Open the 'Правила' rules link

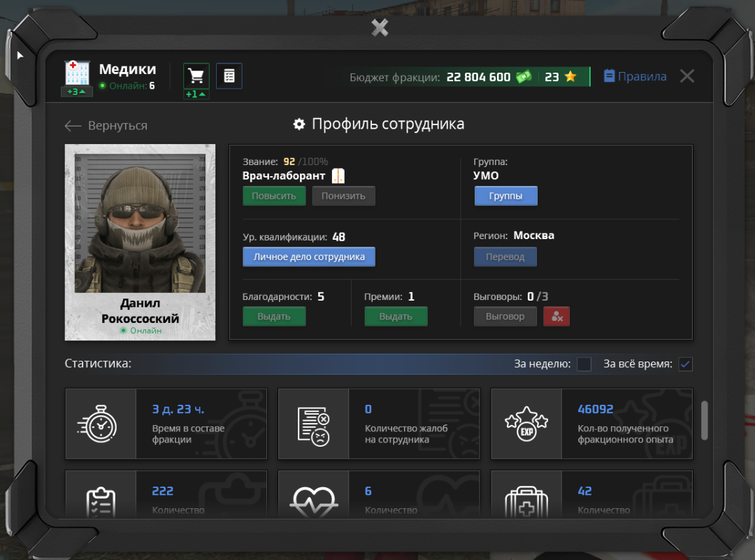pyautogui.click(x=635, y=76)
